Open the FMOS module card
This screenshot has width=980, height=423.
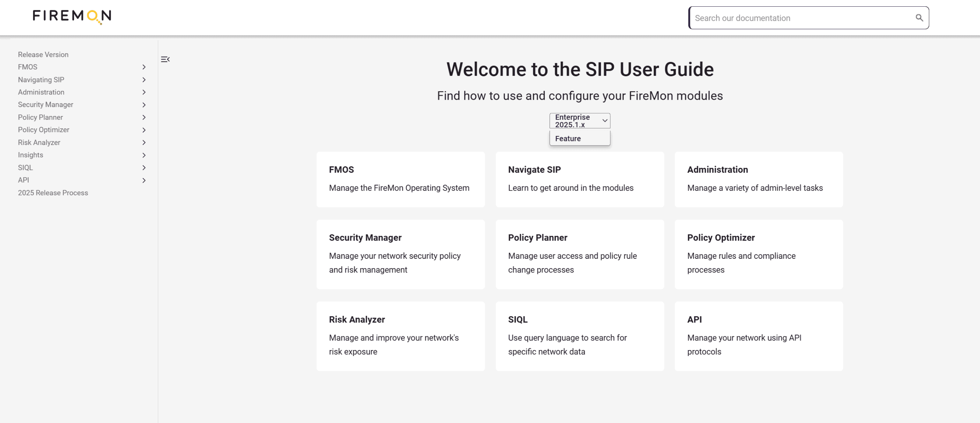click(x=400, y=179)
